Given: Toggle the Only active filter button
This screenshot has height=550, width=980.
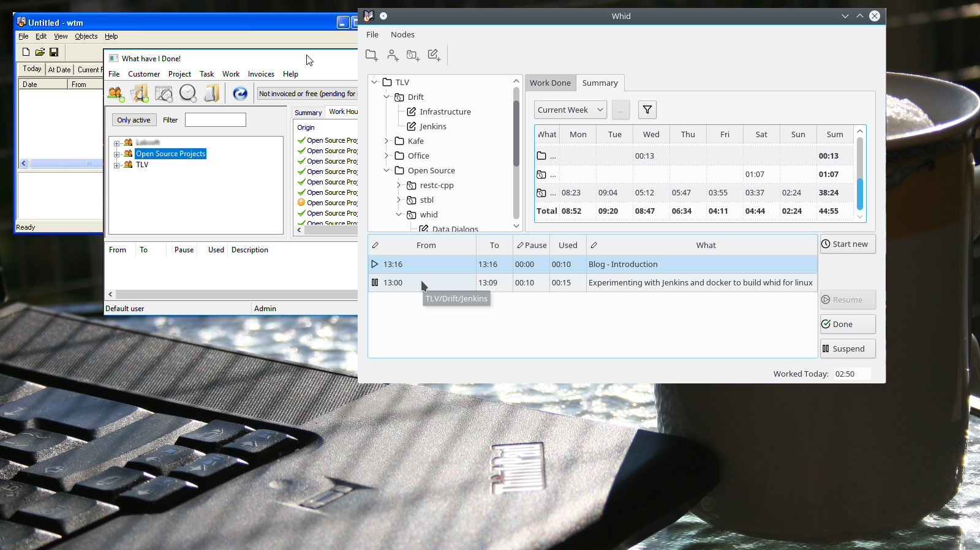Looking at the screenshot, I should [134, 120].
